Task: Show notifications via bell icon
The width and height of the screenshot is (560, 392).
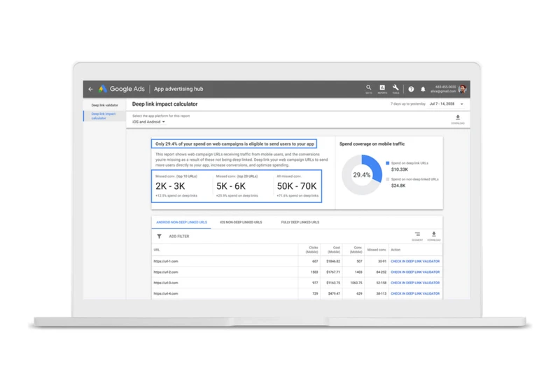Action: 423,90
